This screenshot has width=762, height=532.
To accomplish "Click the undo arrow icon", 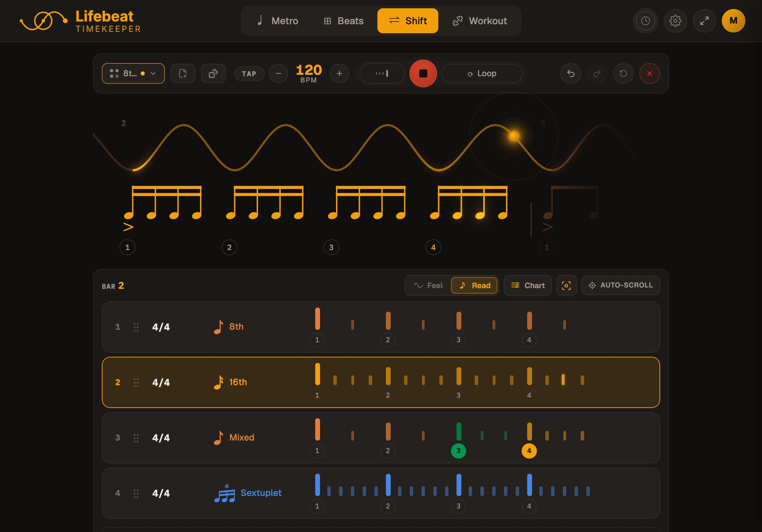I will pyautogui.click(x=571, y=73).
